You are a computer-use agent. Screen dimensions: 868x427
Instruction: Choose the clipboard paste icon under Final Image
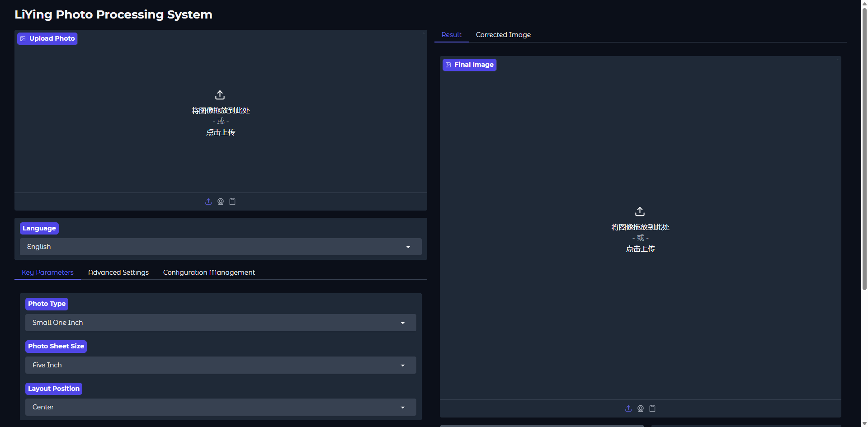(x=652, y=408)
